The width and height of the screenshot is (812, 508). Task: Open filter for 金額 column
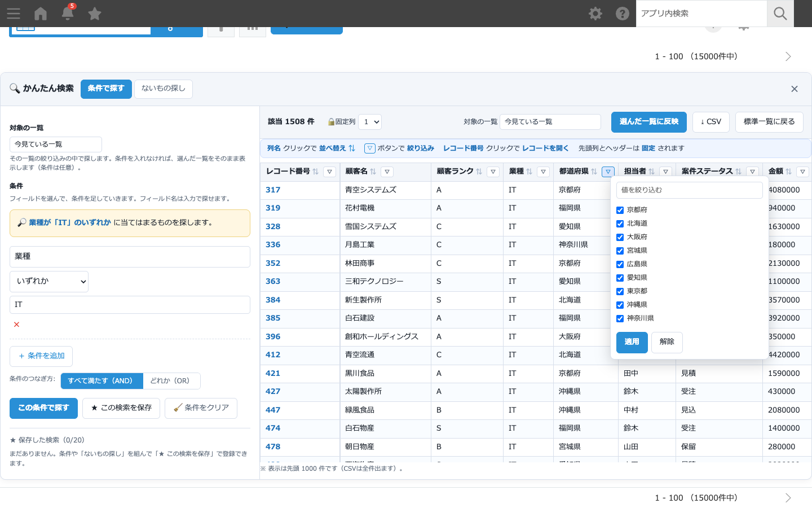pyautogui.click(x=802, y=172)
